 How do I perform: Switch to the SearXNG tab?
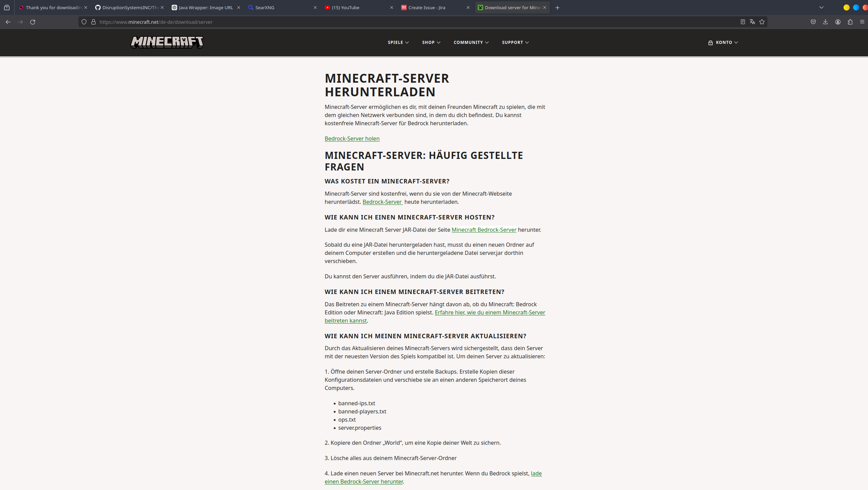(265, 7)
